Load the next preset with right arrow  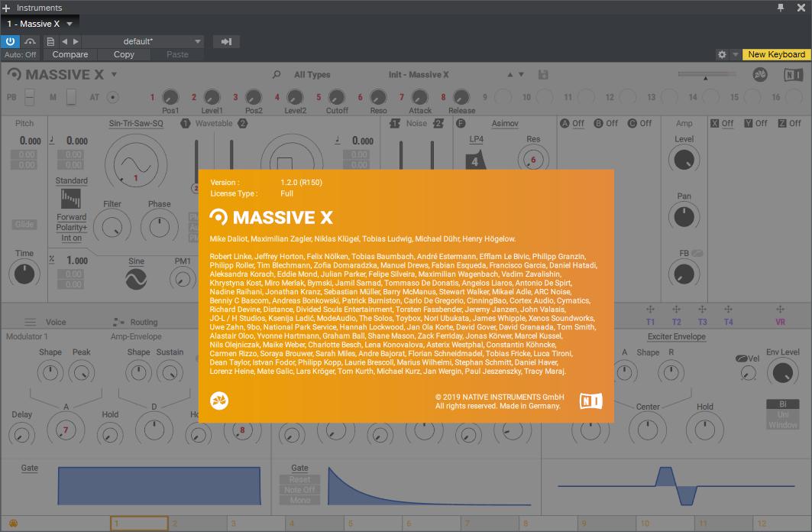coord(76,41)
